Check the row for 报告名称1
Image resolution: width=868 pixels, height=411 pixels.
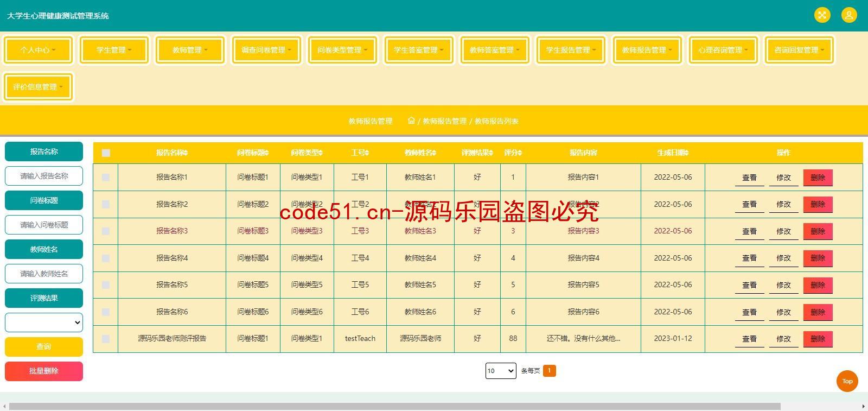point(106,178)
